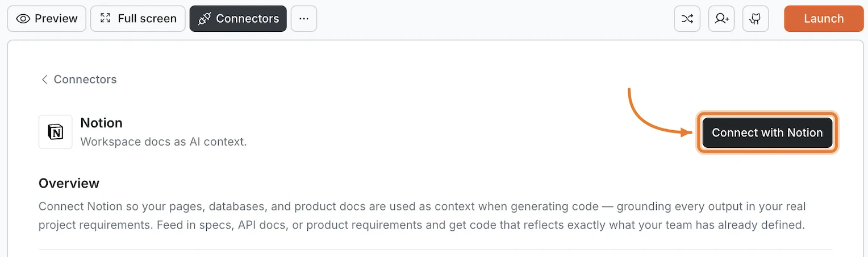The height and width of the screenshot is (257, 868).
Task: Go back via the Connectors breadcrumb
Action: tap(85, 80)
